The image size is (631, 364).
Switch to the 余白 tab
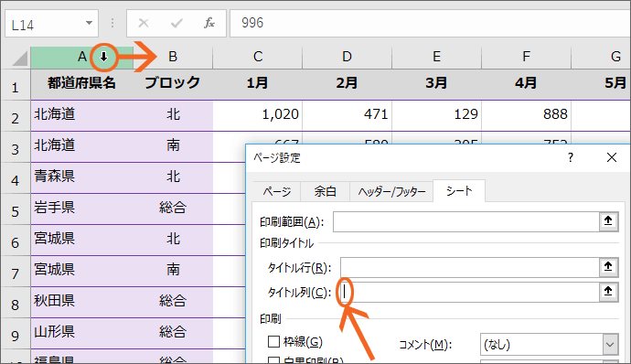click(325, 192)
